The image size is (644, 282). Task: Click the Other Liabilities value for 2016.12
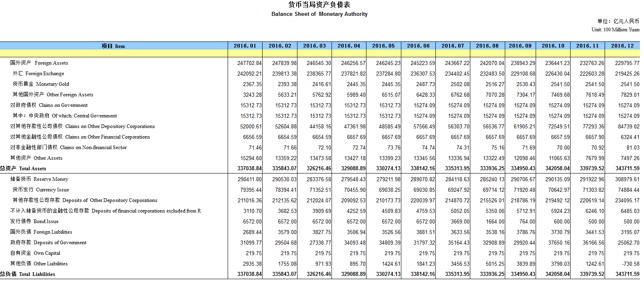631,264
